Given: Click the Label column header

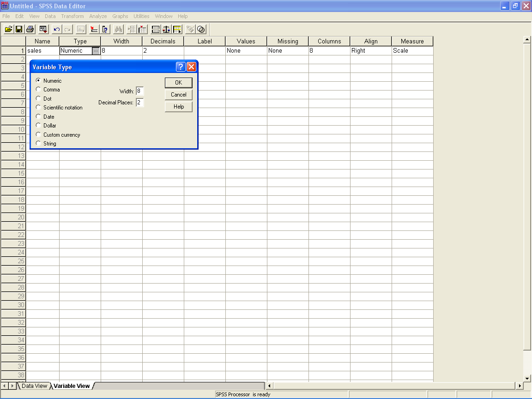Looking at the screenshot, I should [205, 41].
